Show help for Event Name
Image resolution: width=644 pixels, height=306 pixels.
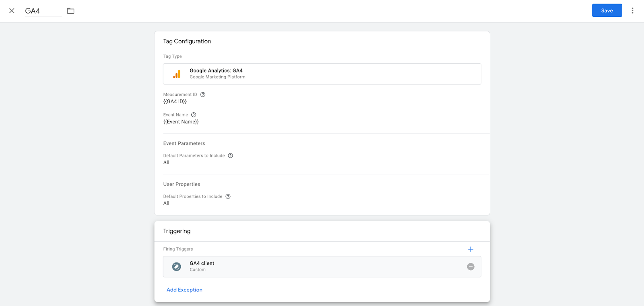click(x=194, y=115)
